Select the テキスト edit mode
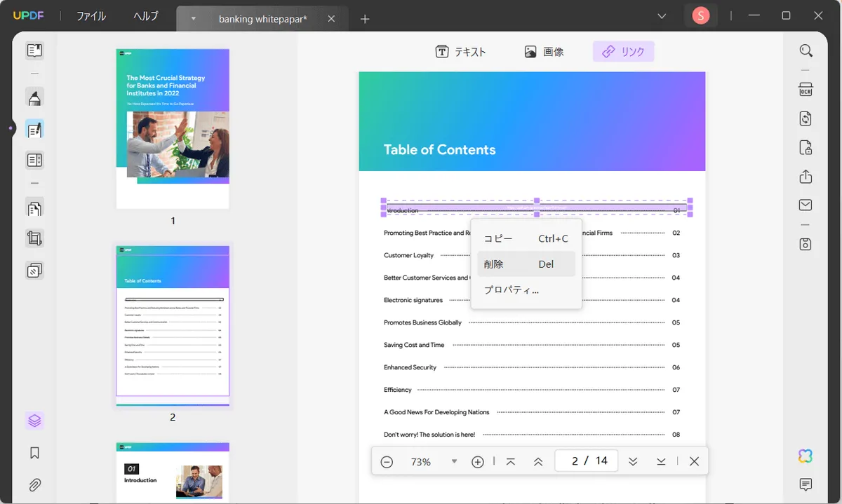The height and width of the screenshot is (504, 842). (461, 51)
